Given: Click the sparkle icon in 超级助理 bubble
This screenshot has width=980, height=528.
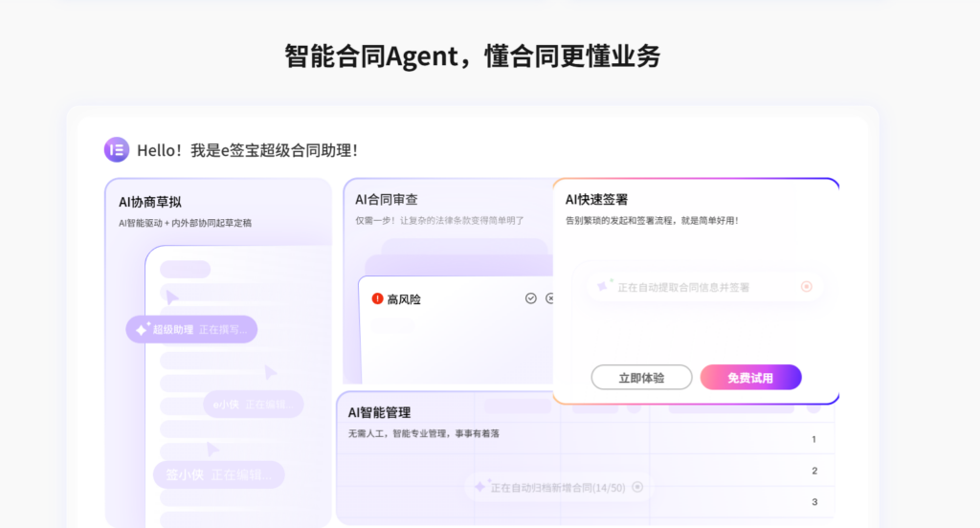Looking at the screenshot, I should click(x=143, y=329).
